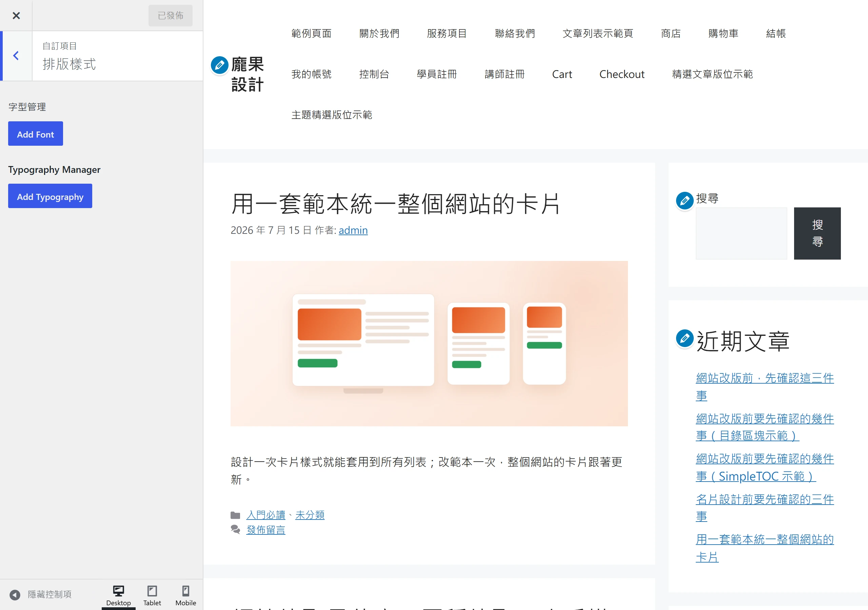The image size is (868, 610).
Task: Click the site title 龐果設計
Action: (x=248, y=75)
